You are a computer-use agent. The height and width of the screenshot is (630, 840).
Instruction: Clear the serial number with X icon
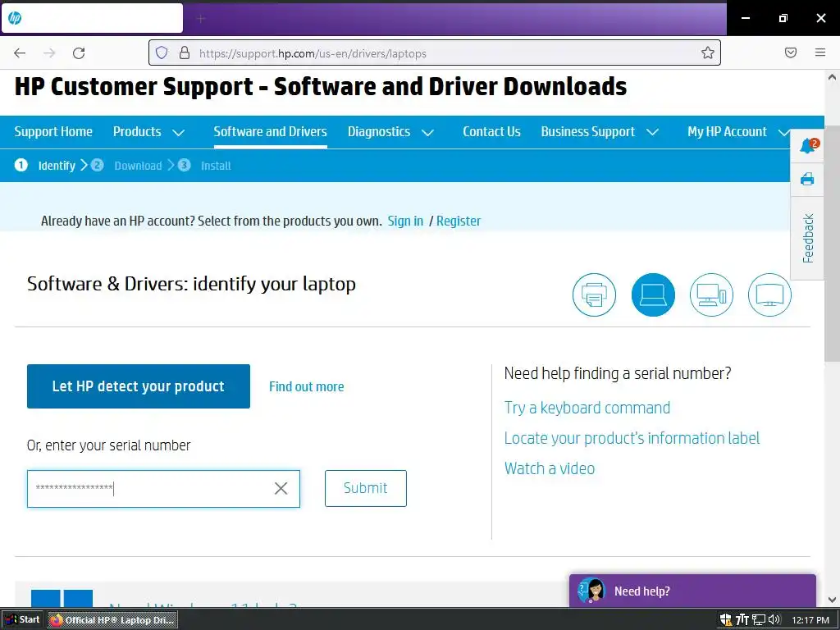pyautogui.click(x=281, y=488)
